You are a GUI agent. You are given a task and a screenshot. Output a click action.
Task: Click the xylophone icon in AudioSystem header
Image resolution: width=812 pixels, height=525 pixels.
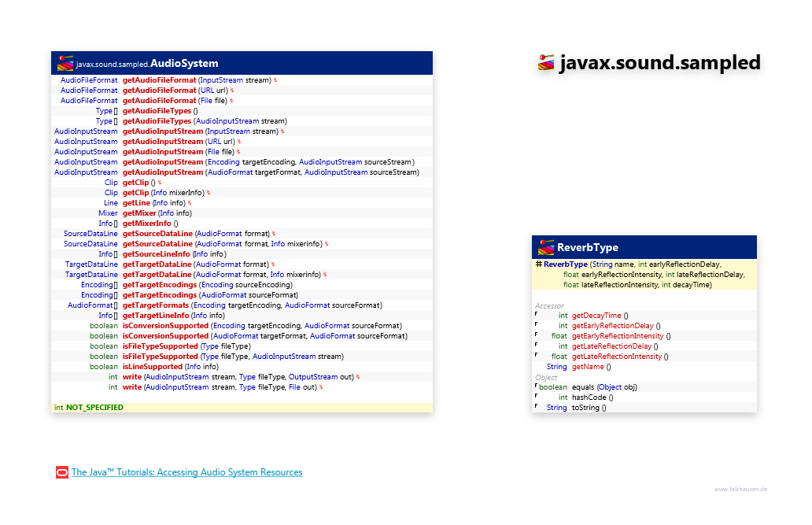click(x=65, y=63)
